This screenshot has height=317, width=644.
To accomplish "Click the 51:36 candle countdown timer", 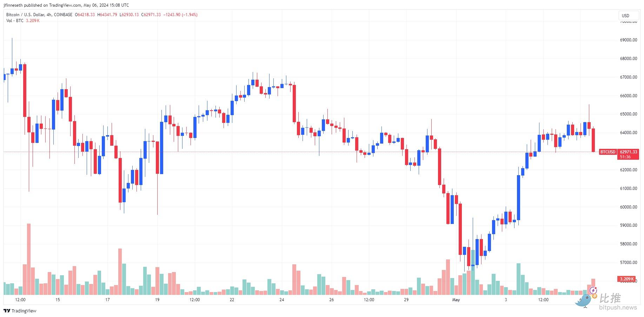I will [x=625, y=157].
